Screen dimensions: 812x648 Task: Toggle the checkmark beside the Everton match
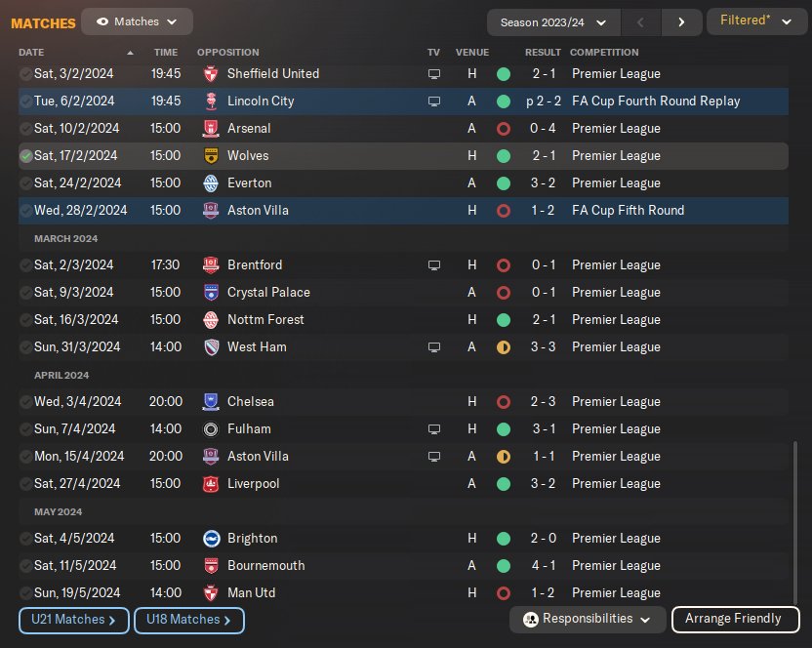[x=25, y=182]
